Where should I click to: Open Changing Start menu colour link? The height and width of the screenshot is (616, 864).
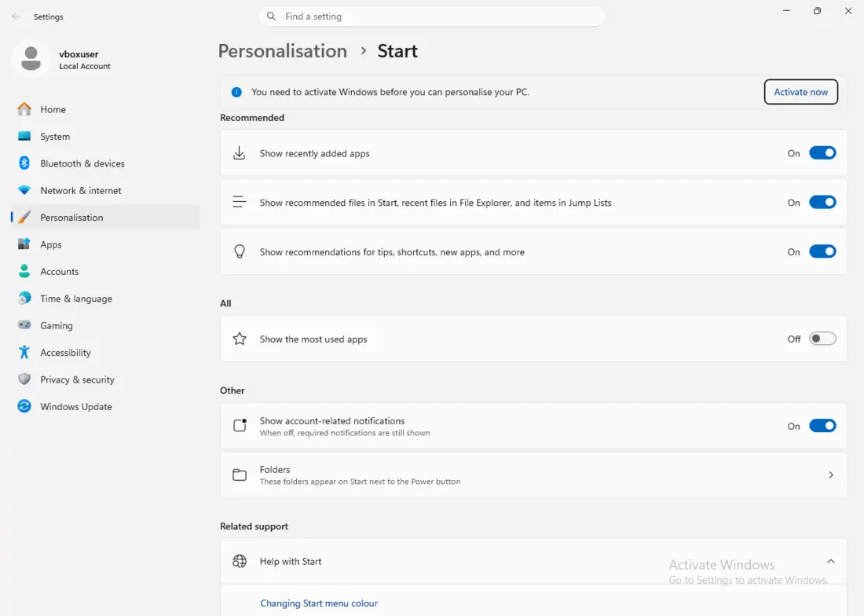click(319, 603)
